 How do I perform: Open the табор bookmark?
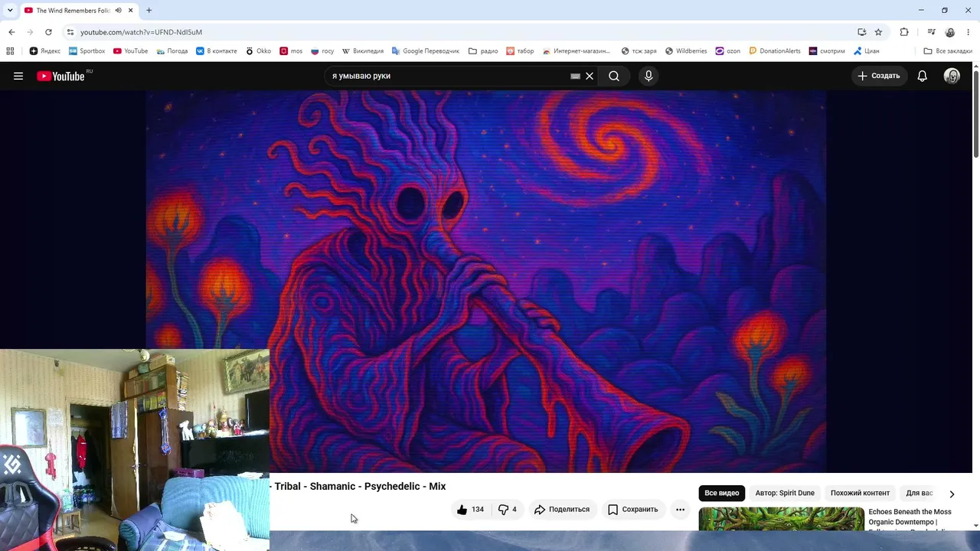point(521,51)
